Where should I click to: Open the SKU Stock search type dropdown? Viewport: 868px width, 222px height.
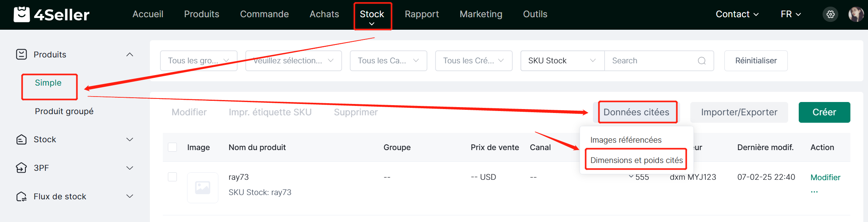click(x=562, y=61)
